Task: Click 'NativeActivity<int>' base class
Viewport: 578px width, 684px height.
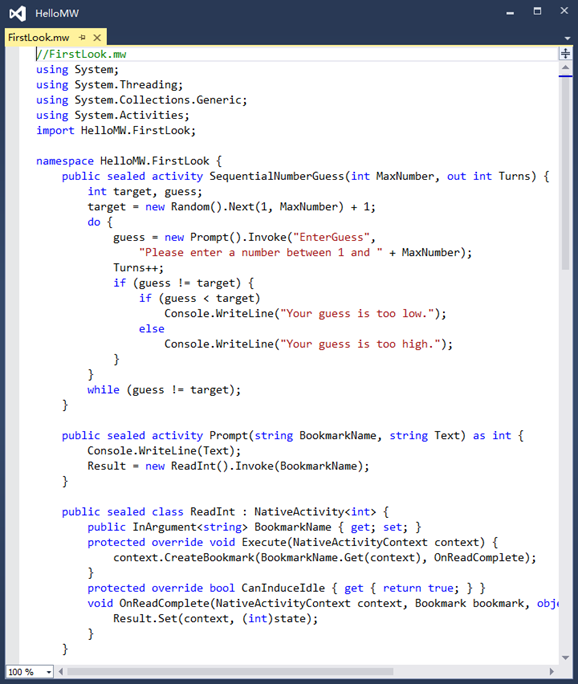Action: tap(315, 512)
